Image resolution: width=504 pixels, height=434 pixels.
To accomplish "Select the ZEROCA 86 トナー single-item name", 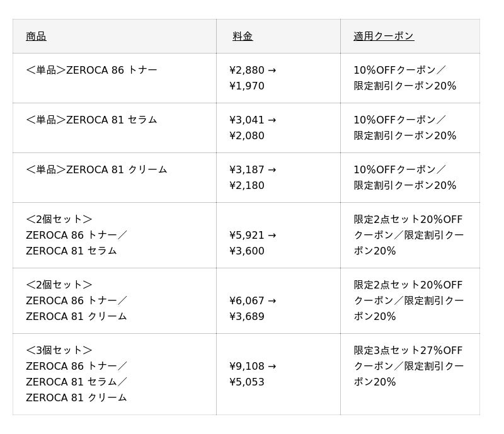I will [91, 70].
